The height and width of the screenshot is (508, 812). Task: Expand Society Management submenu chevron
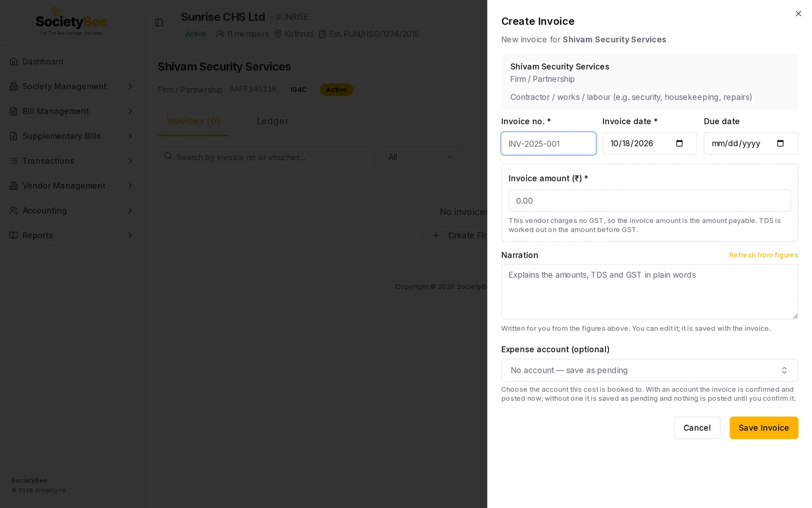(130, 86)
